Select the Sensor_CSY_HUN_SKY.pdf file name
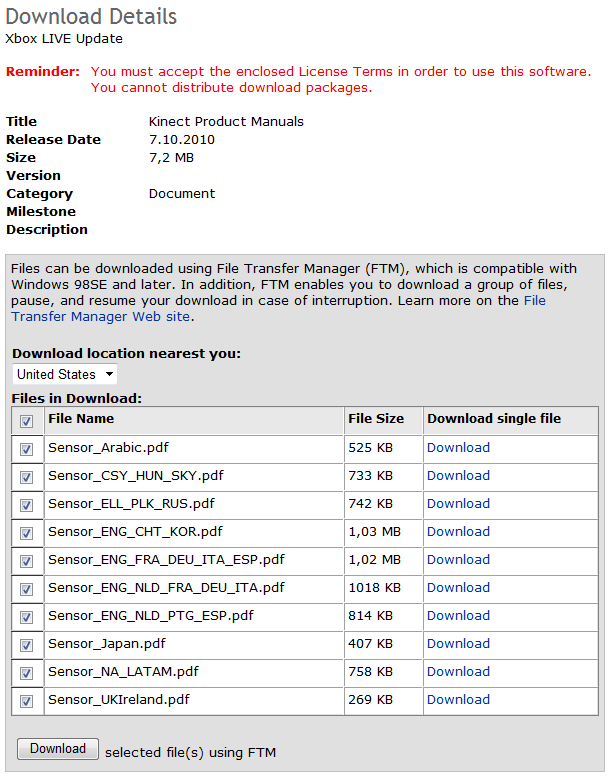 136,475
